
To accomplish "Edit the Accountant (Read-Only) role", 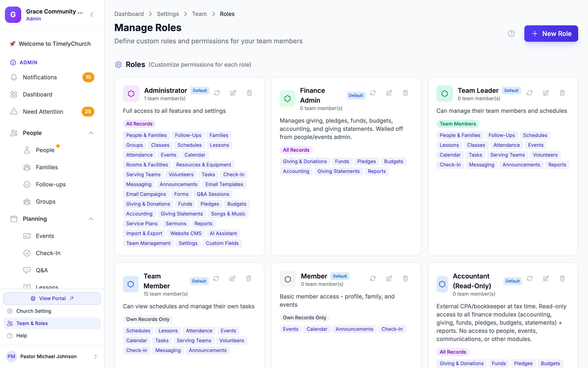I will click(x=546, y=278).
